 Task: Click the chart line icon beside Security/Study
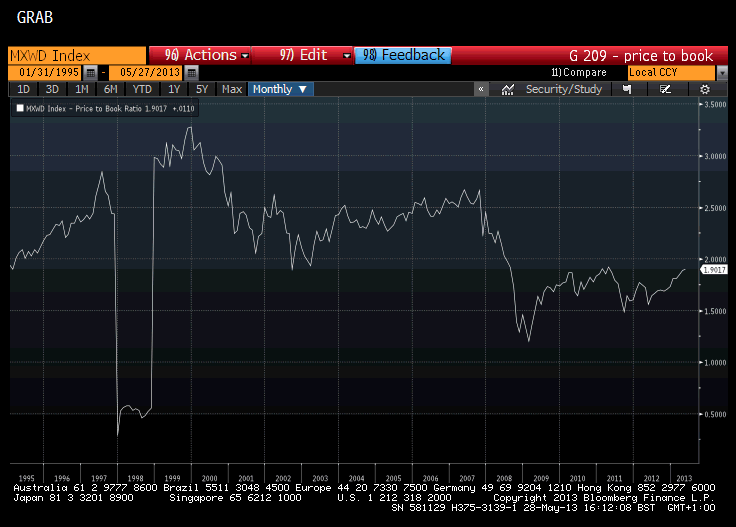(507, 89)
